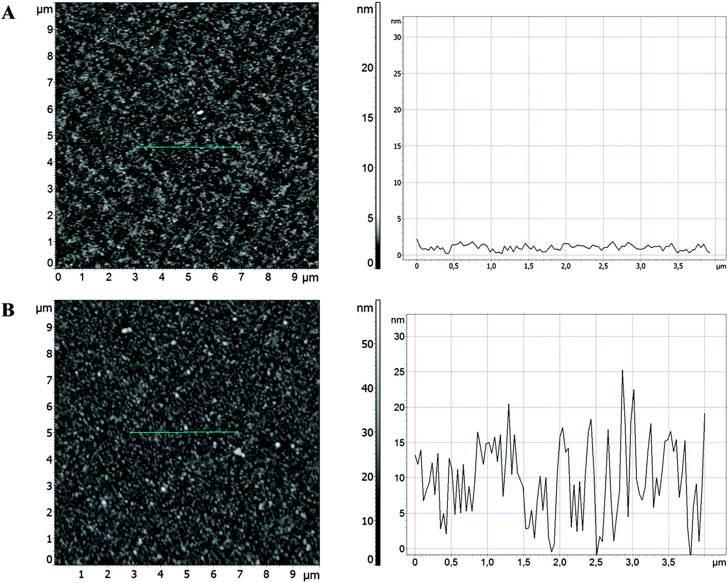Click the height color scale bar of panel B
728x583 pixels.
(x=378, y=432)
